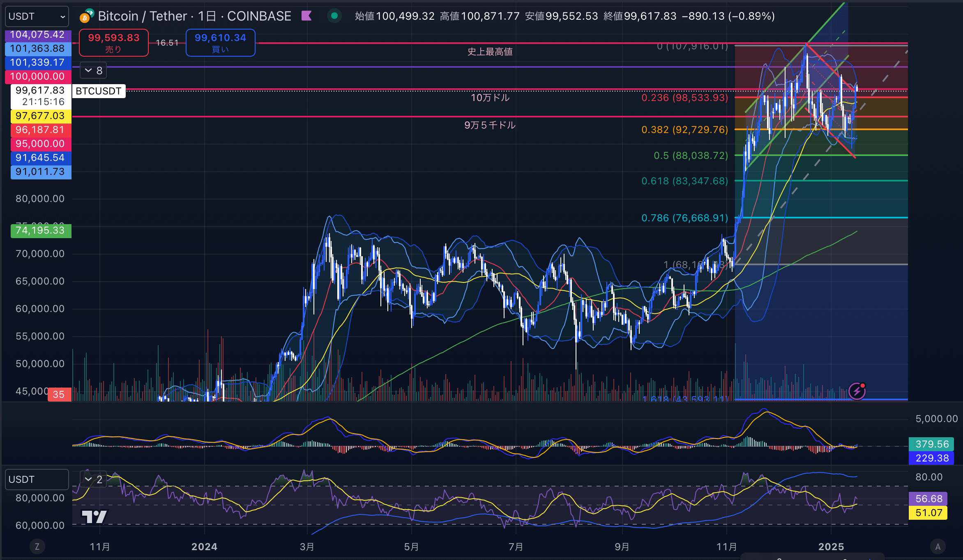
Task: Click the 史上最高値 annotation text
Action: [490, 52]
